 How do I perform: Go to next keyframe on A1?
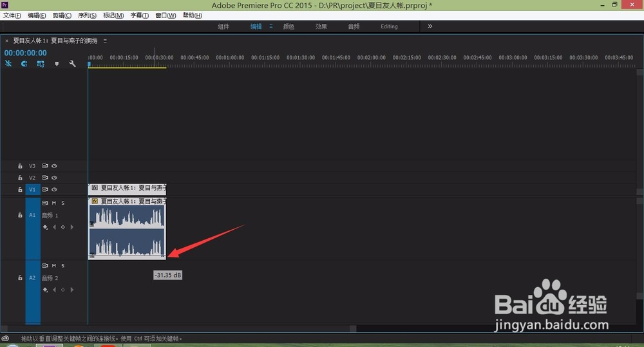[72, 227]
